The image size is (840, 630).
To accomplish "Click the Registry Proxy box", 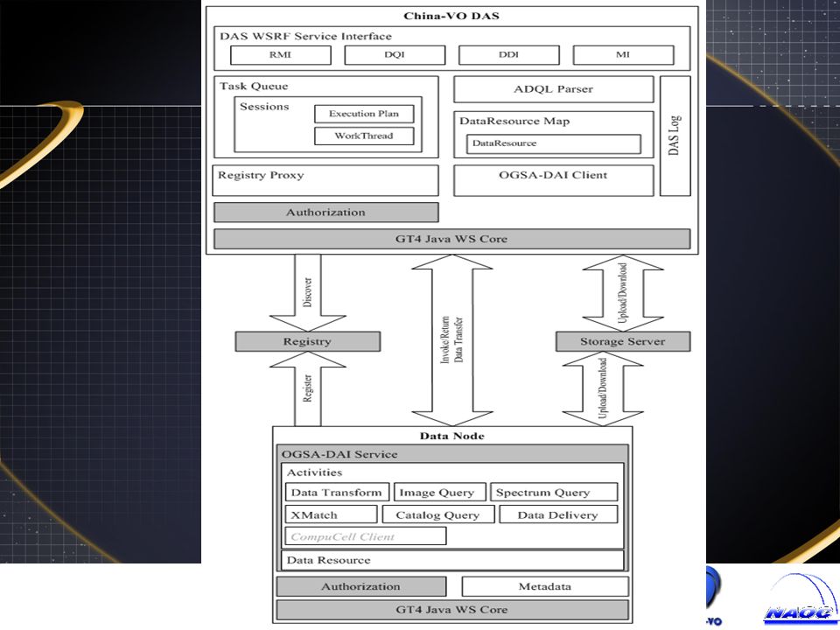I will pyautogui.click(x=325, y=180).
